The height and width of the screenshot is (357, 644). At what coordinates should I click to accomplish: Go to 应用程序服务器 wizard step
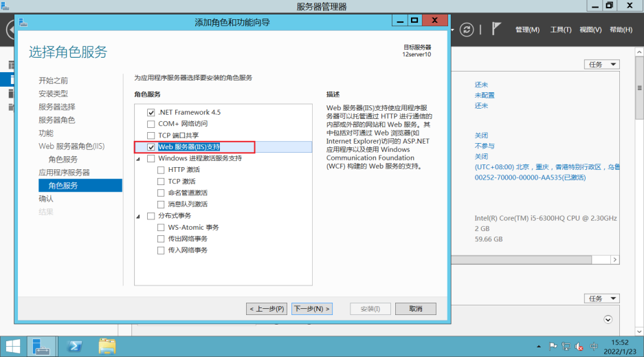click(x=64, y=173)
